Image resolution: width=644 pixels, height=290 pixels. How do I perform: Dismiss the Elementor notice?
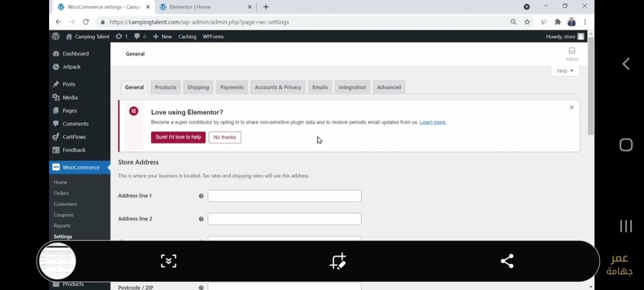(x=571, y=107)
